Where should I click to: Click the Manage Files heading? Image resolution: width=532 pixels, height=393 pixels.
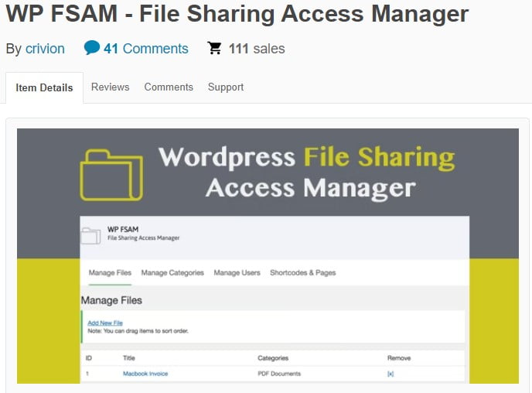[111, 300]
